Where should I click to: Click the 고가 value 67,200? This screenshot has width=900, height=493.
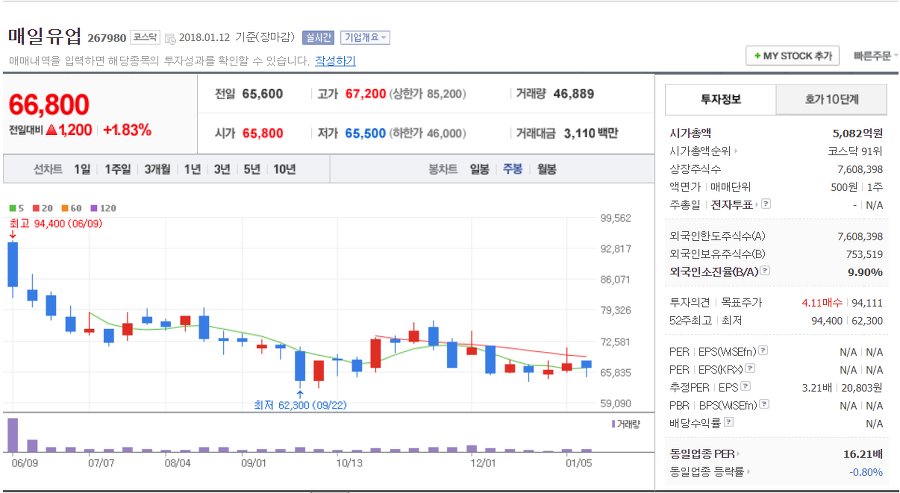tap(366, 94)
